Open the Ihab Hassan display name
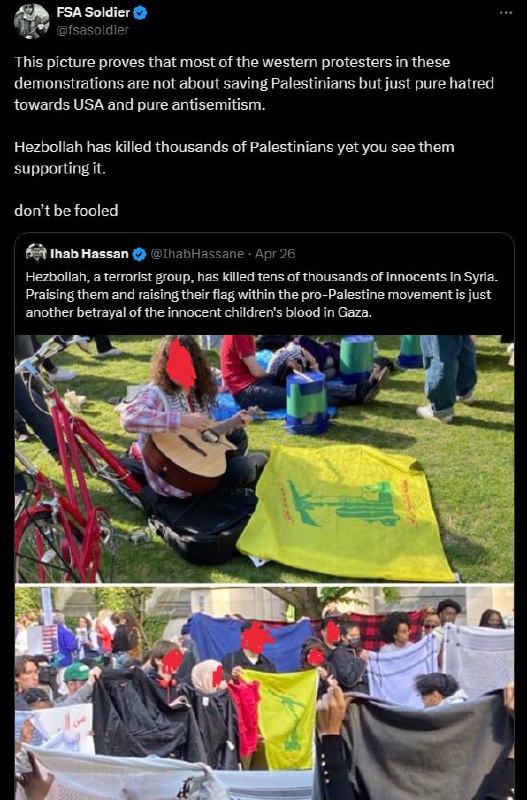 click(x=89, y=254)
